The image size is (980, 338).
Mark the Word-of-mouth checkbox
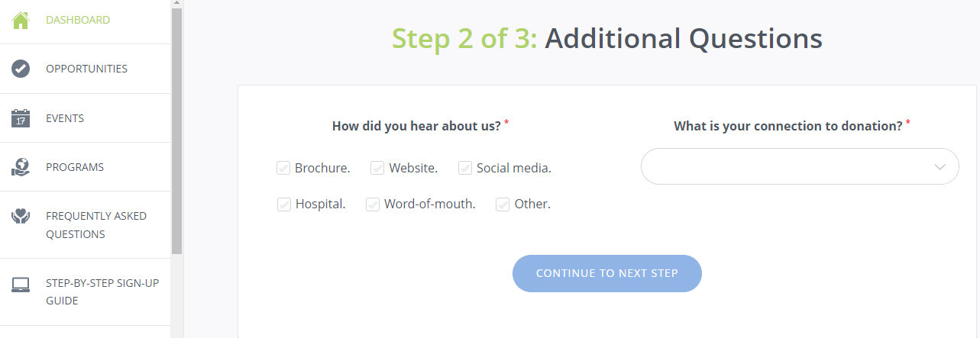(x=373, y=204)
